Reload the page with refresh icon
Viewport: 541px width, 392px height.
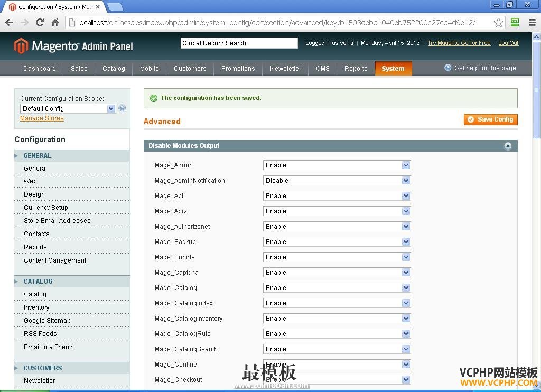point(40,23)
